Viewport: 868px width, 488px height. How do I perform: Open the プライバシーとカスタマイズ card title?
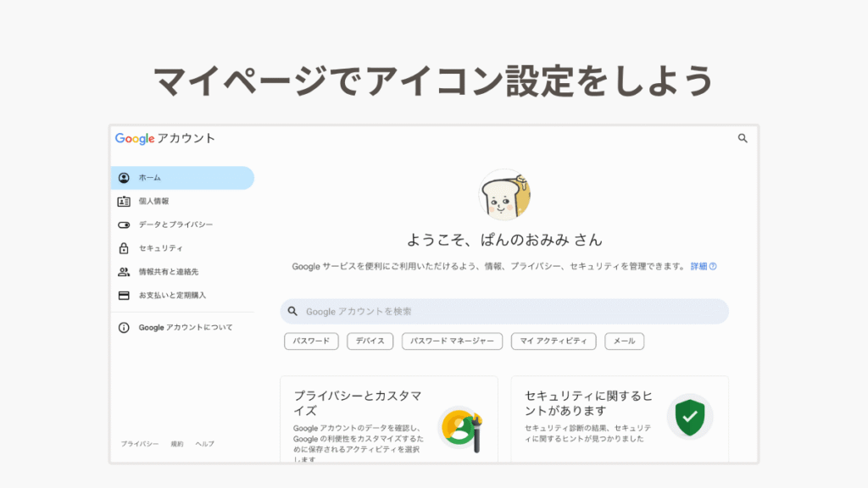tap(358, 403)
